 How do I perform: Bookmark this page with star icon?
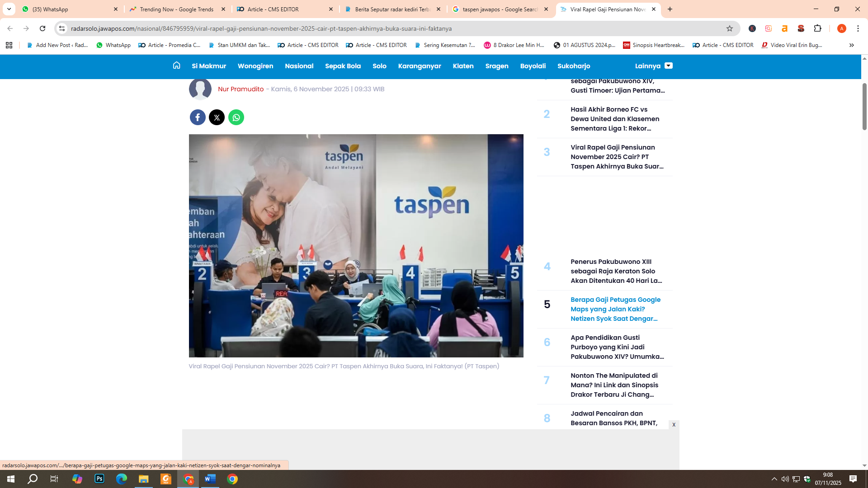730,28
